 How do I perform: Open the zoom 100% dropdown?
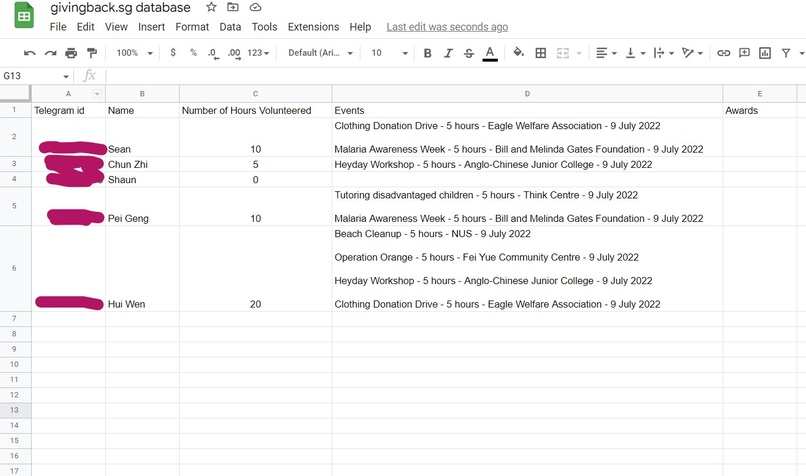(x=135, y=53)
